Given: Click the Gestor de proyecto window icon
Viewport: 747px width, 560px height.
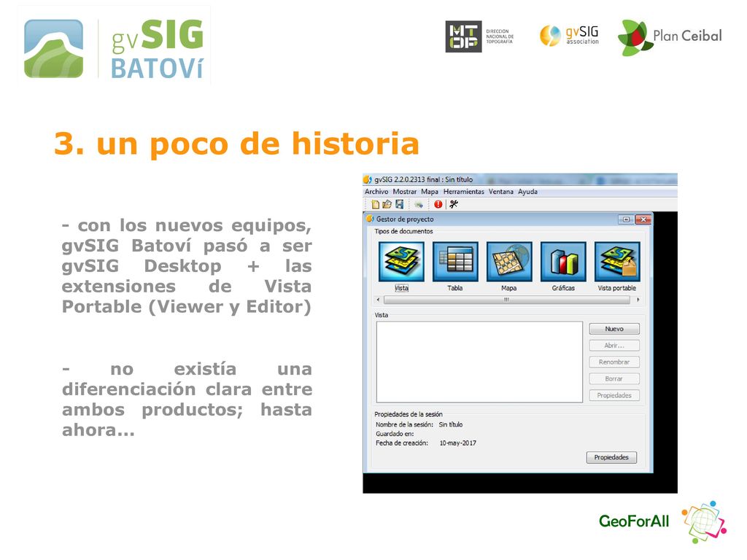Looking at the screenshot, I should [370, 219].
